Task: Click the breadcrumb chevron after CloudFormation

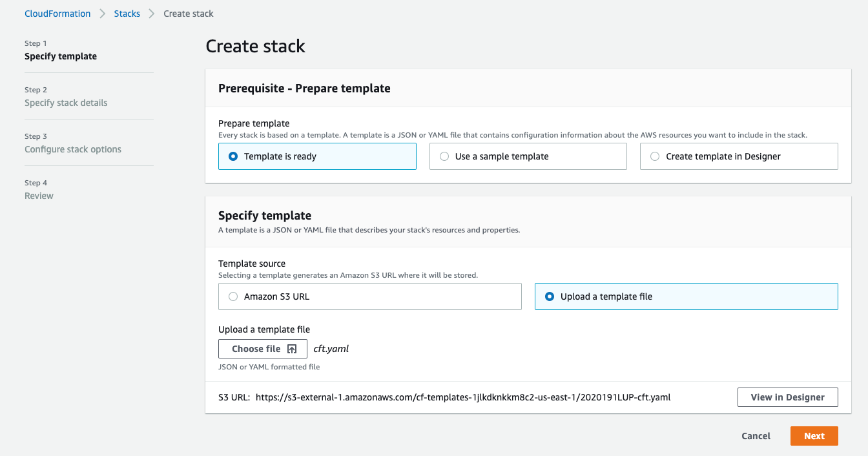Action: 101,13
